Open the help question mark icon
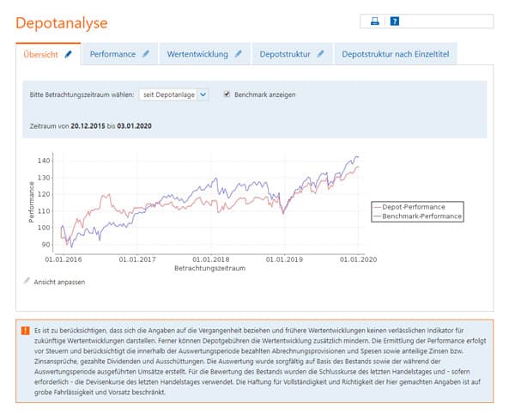The image size is (515, 420). [x=394, y=21]
